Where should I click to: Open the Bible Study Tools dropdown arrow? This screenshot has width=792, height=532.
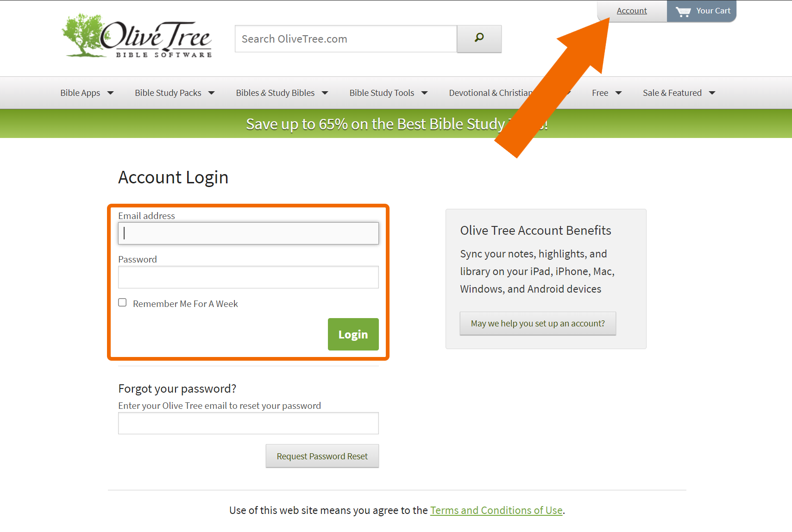point(425,93)
